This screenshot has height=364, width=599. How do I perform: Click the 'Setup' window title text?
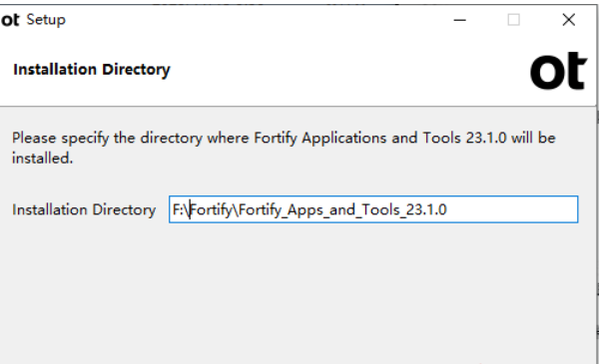click(46, 20)
